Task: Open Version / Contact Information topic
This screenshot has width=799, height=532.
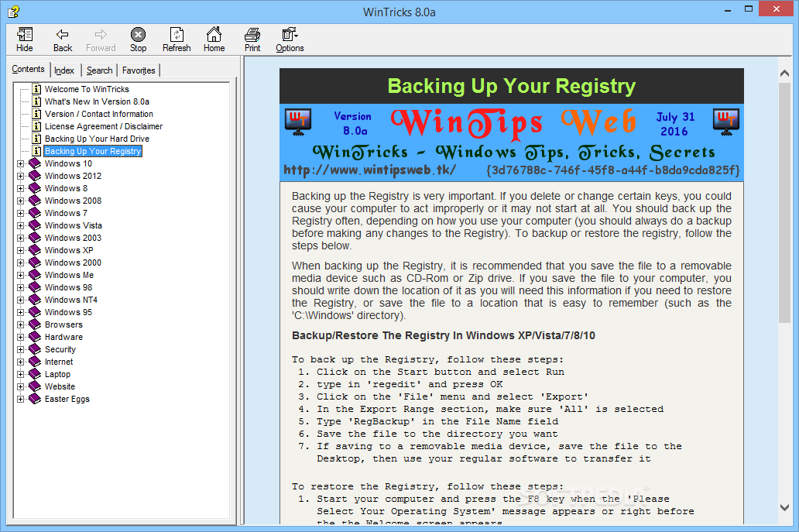Action: (x=99, y=114)
